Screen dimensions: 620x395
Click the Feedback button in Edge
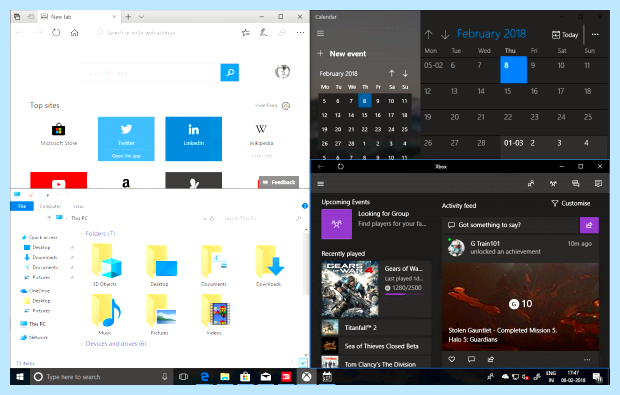point(279,182)
